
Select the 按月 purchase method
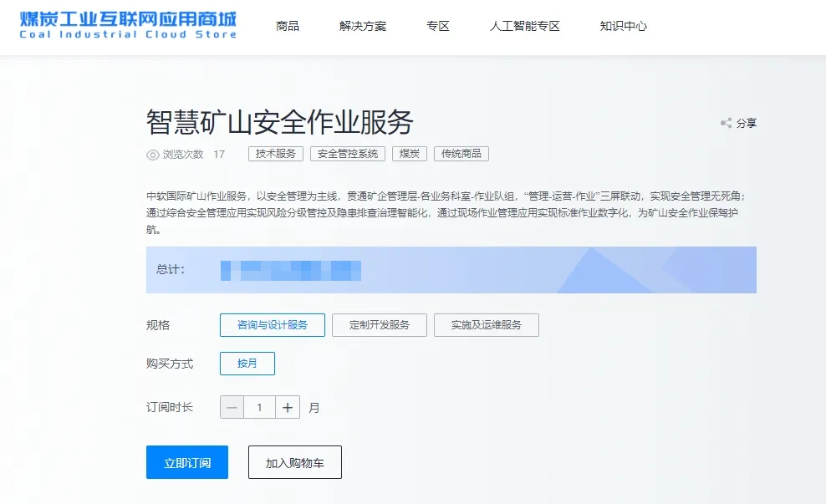(x=247, y=364)
